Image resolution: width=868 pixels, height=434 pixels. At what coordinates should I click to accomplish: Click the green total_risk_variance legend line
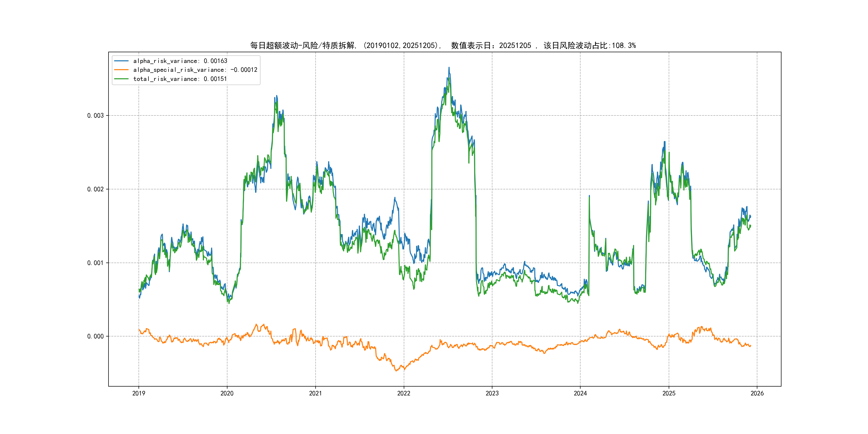pyautogui.click(x=121, y=79)
